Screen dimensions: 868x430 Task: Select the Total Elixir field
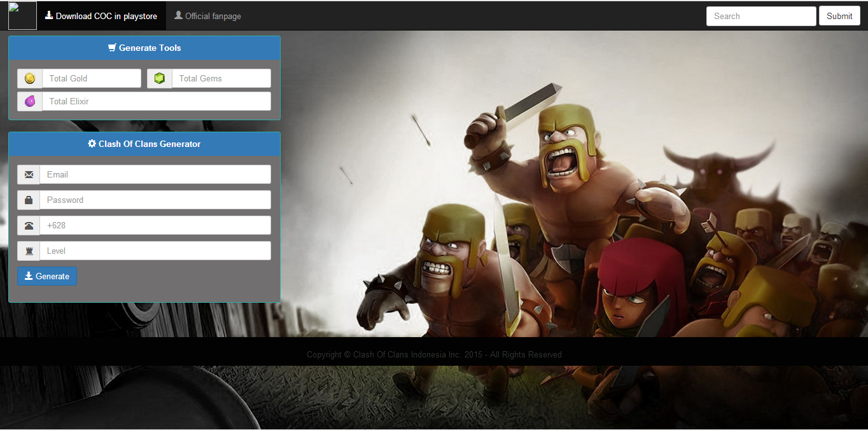click(x=157, y=101)
